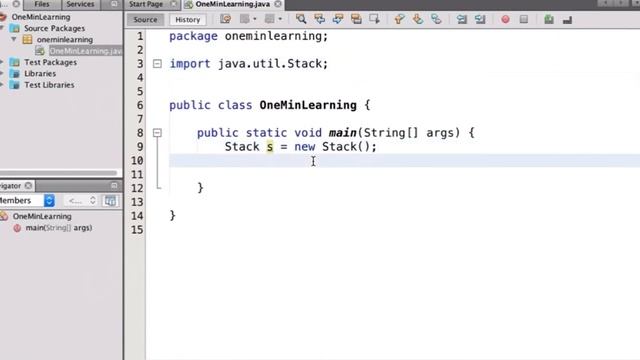Select the Source Packages folder

(x=54, y=29)
